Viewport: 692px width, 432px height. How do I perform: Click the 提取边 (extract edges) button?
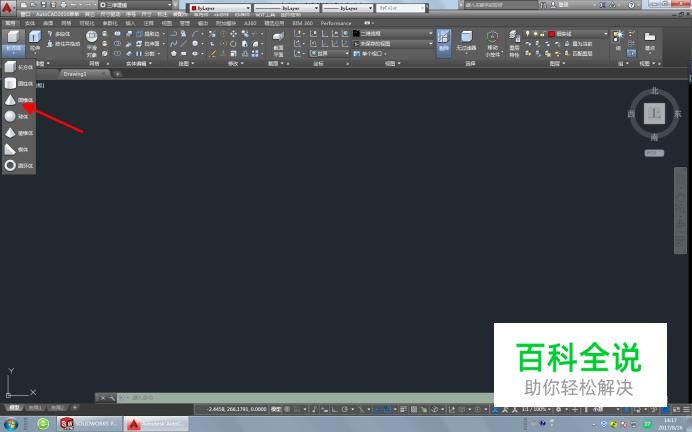[x=148, y=34]
